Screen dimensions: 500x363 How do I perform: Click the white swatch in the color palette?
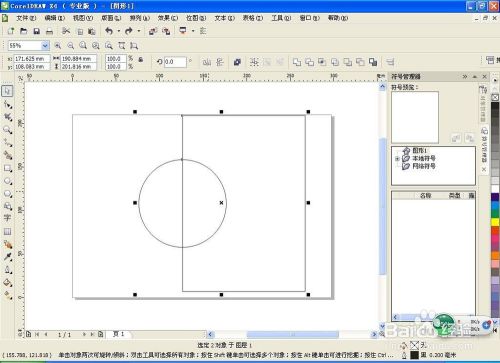pyautogui.click(x=495, y=189)
